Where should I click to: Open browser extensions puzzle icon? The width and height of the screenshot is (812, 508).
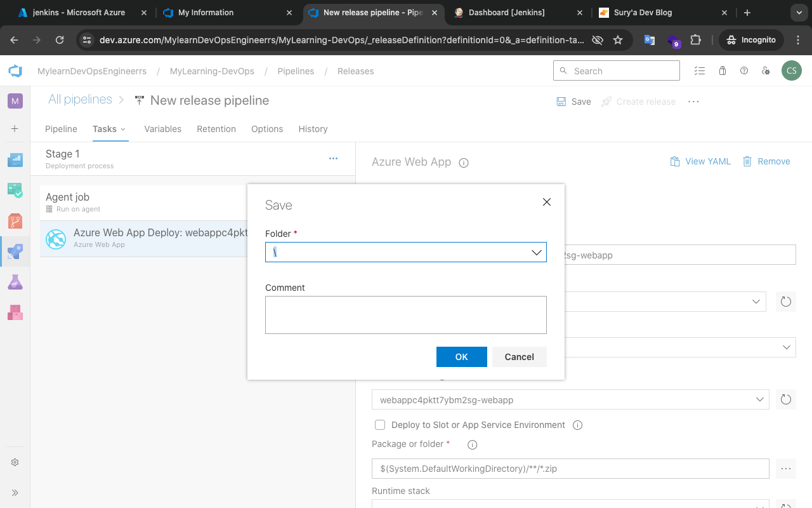696,40
